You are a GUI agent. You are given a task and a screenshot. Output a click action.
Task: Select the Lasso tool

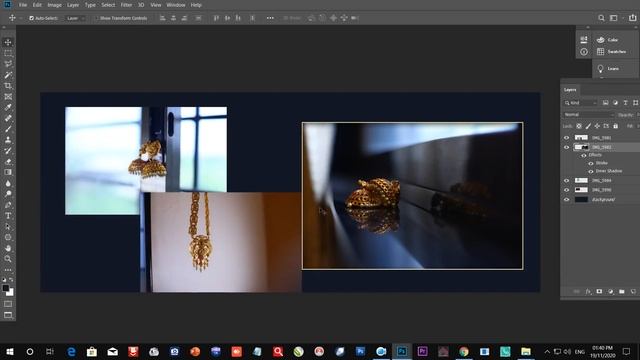point(8,64)
